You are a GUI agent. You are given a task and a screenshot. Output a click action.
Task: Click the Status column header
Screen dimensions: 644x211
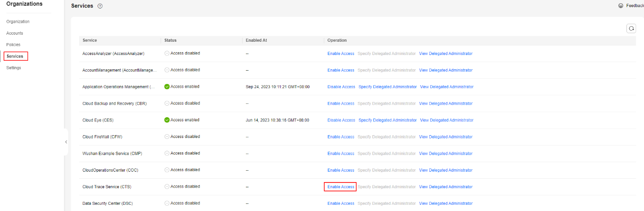(171, 40)
